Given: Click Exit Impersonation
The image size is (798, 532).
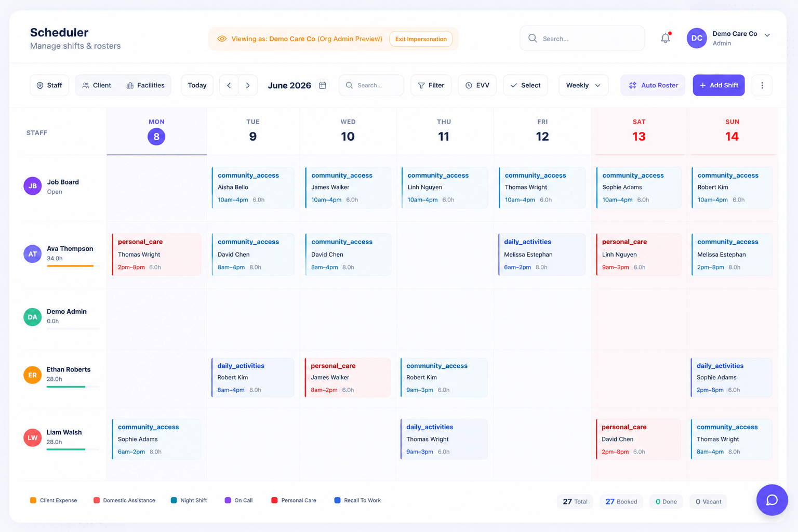Looking at the screenshot, I should [x=421, y=39].
